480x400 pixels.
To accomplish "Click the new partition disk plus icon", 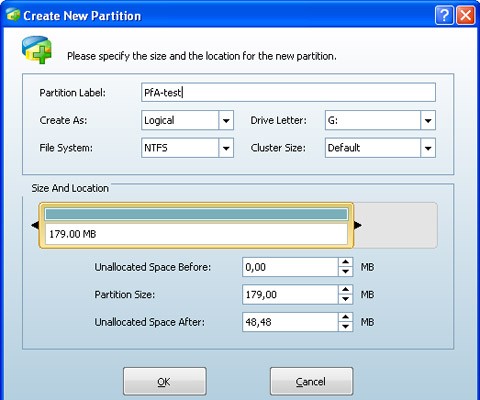I will pos(37,50).
